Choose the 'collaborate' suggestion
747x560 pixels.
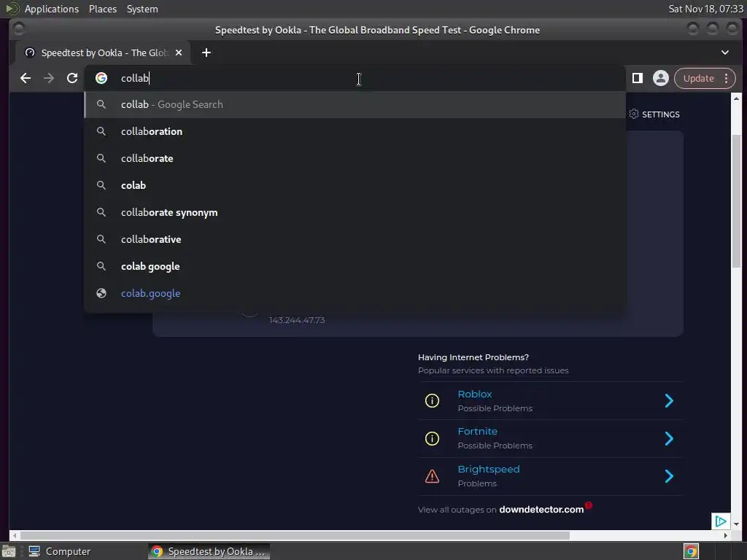click(x=355, y=158)
